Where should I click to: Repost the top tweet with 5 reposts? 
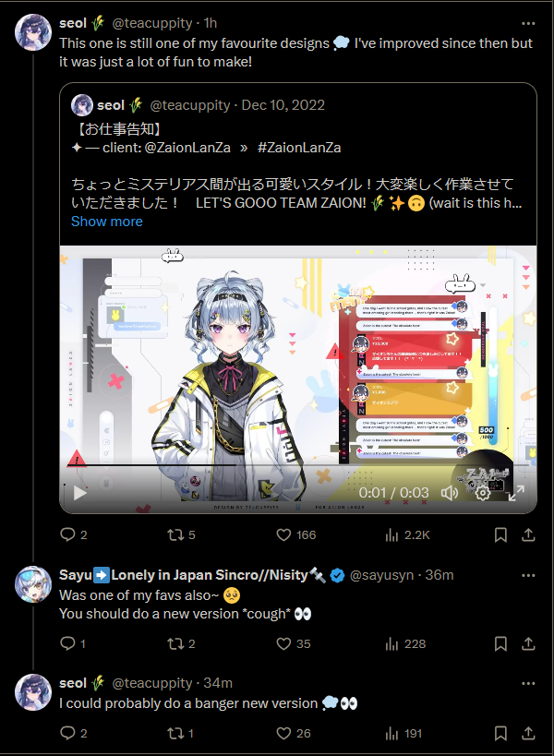181,534
